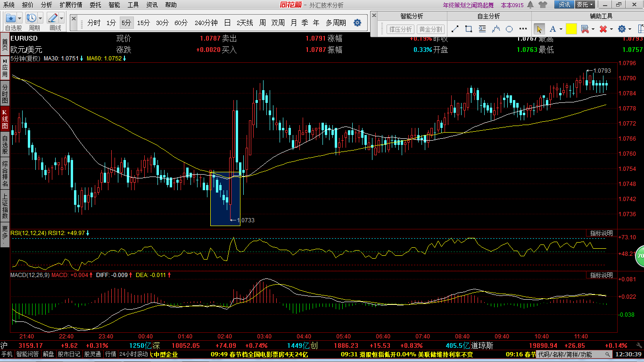Expand the 画线 dropdown arrow
644x362 pixels.
pyautogui.click(x=61, y=18)
